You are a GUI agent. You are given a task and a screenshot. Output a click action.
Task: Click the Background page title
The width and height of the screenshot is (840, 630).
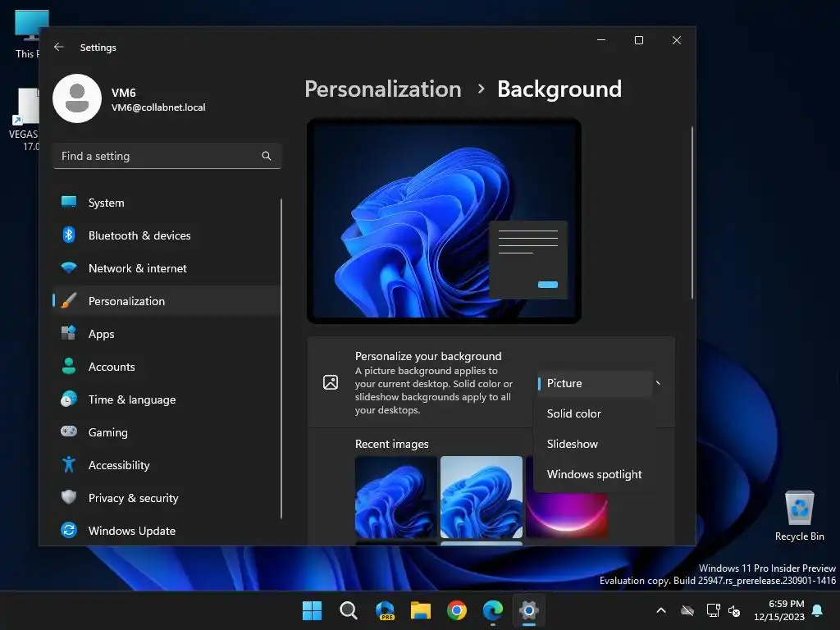(x=559, y=89)
